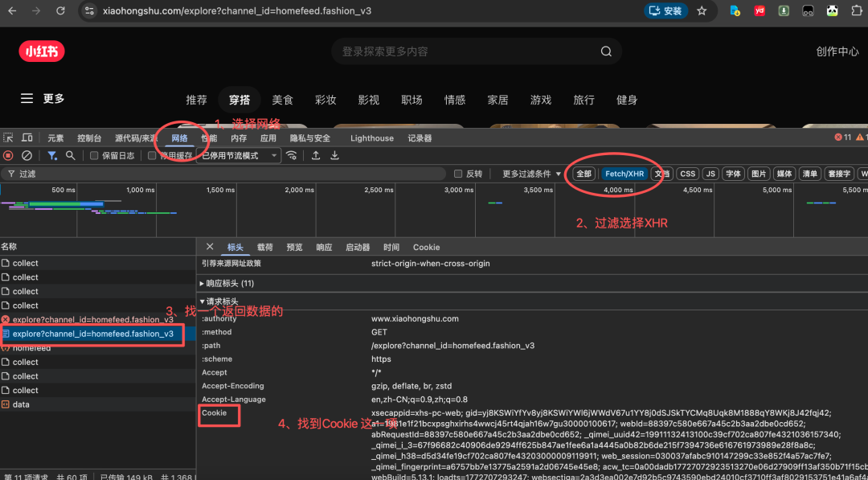Click the search magnifier in the Xiaohongshu search box
This screenshot has height=480, width=868.
(606, 51)
